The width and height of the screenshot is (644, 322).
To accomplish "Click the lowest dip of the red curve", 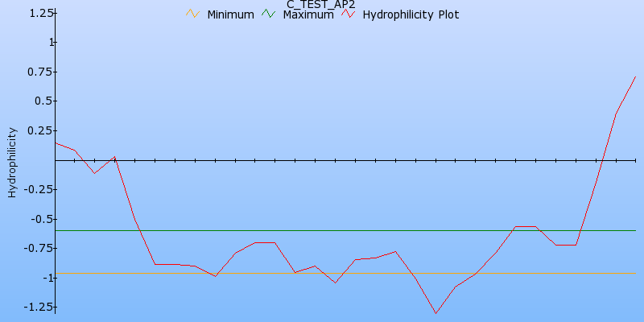I will (x=436, y=313).
